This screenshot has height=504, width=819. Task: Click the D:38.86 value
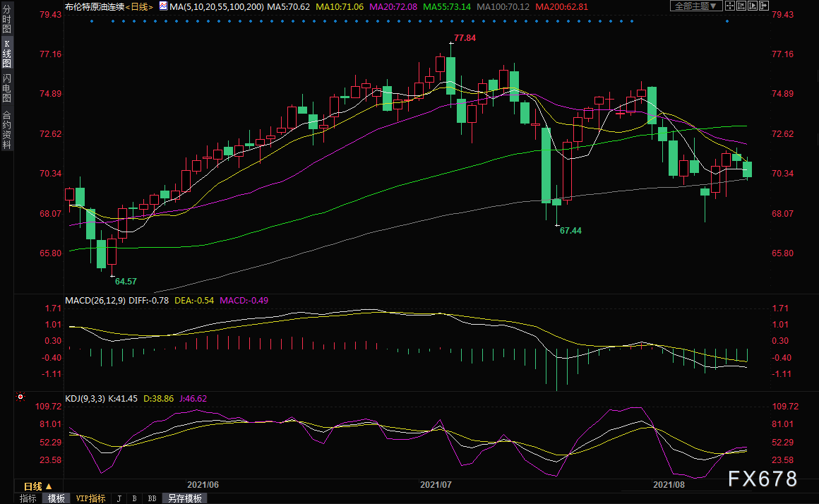click(x=159, y=399)
